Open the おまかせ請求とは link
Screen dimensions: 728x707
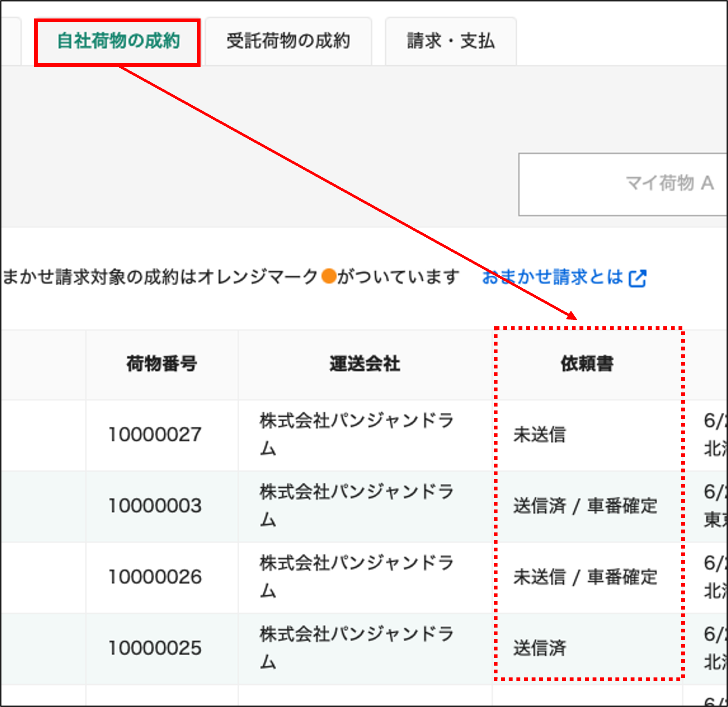(552, 277)
